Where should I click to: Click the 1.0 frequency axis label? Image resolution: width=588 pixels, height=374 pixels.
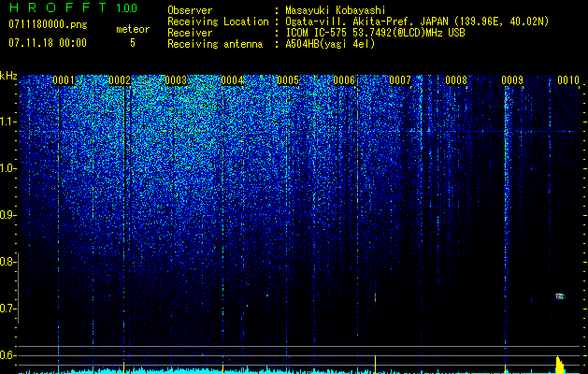(7, 168)
